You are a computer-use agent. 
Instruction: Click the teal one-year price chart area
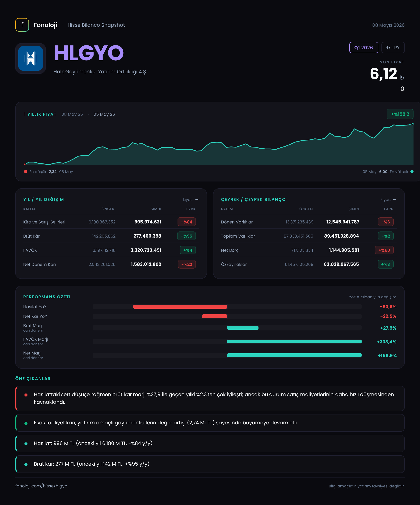[219, 144]
